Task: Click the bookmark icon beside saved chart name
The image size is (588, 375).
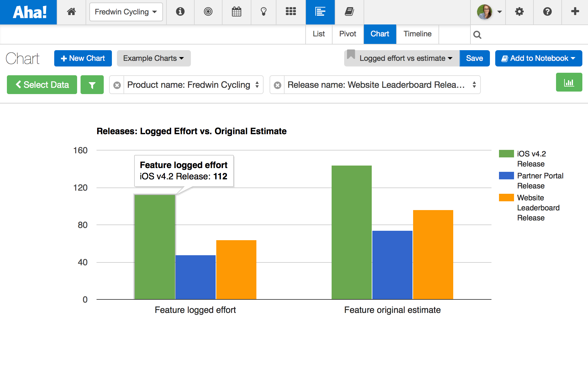Action: [x=351, y=55]
